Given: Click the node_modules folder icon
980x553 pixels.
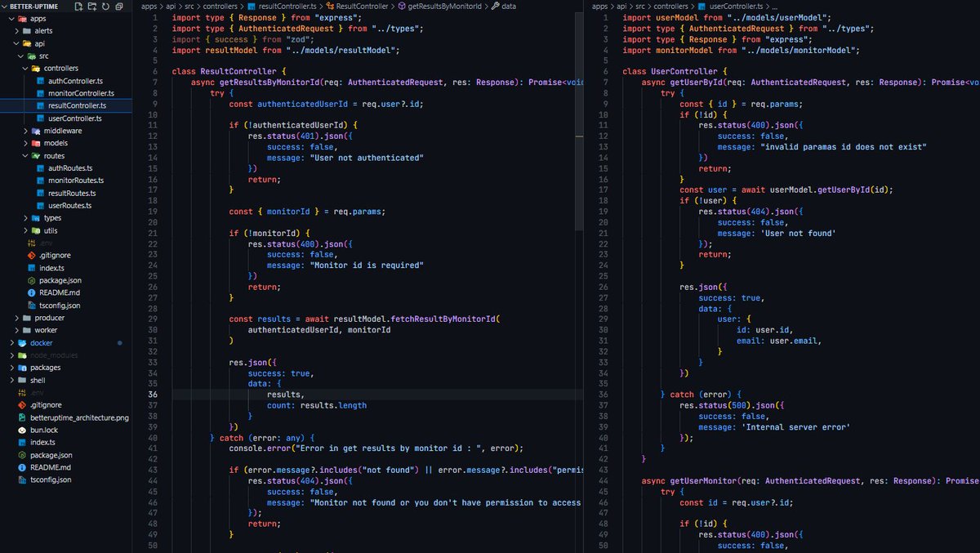Looking at the screenshot, I should coord(23,355).
